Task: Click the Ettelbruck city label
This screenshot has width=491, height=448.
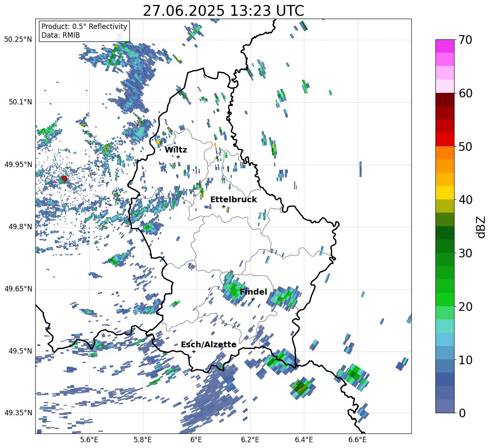Action: click(233, 200)
